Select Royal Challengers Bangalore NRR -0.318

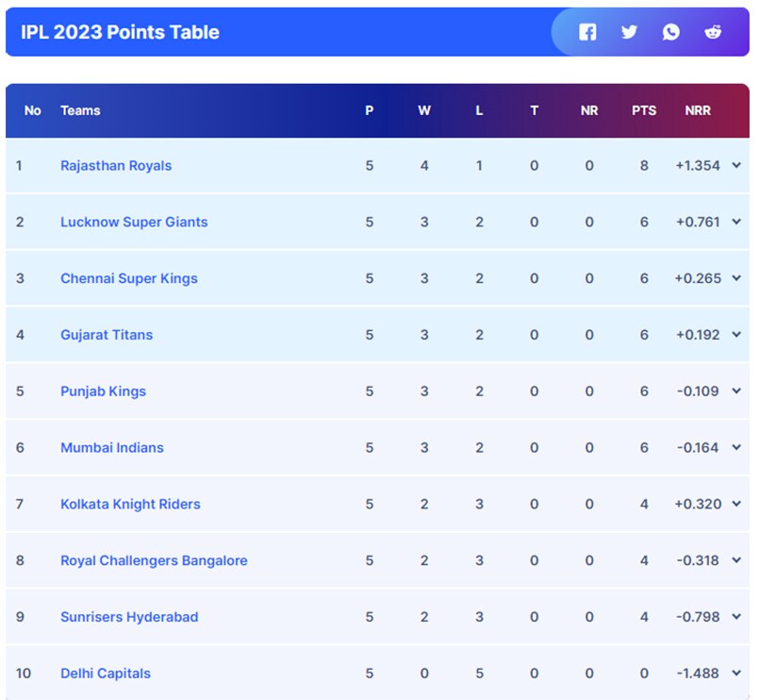[x=698, y=560]
